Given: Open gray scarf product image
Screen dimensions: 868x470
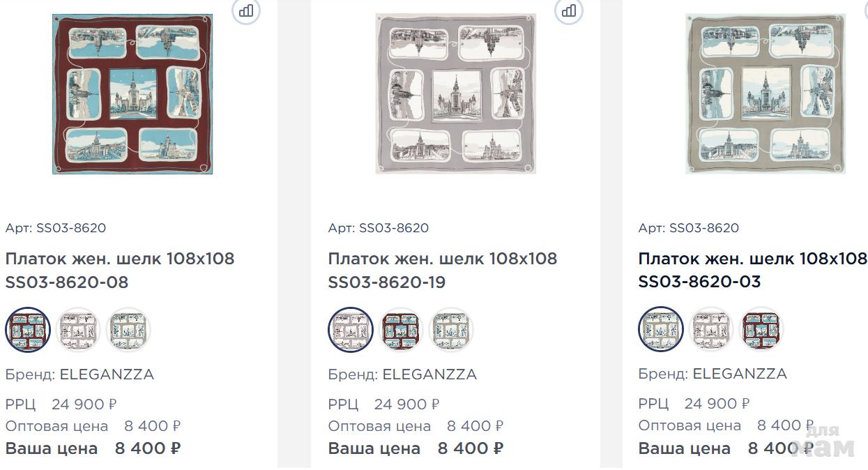Looking at the screenshot, I should pyautogui.click(x=455, y=94).
